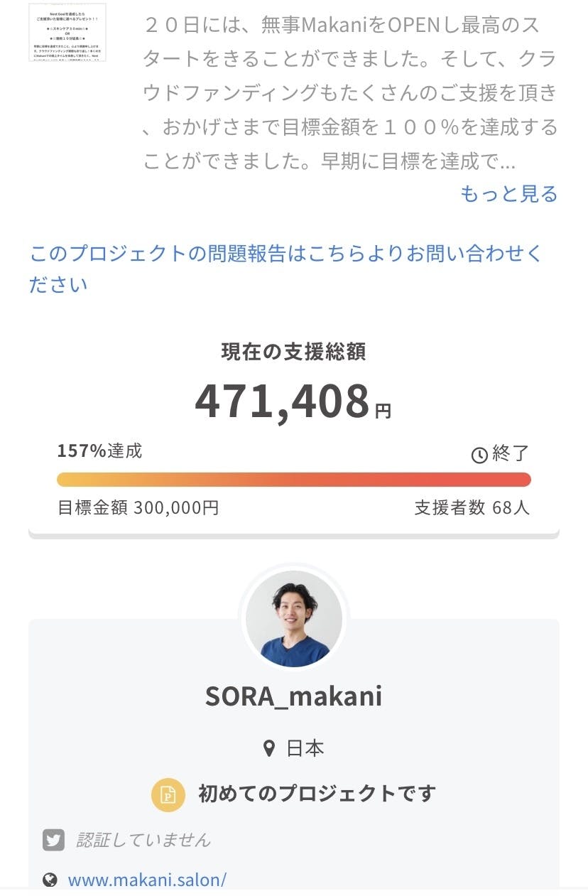This screenshot has width=588, height=896.
Task: Click the 目標金額 300,000円 text
Action: pos(138,508)
